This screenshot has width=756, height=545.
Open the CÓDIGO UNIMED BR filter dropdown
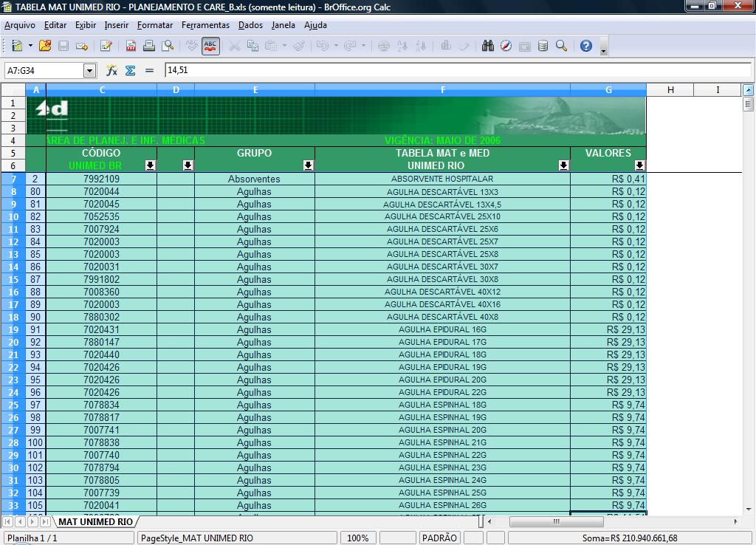(x=151, y=165)
